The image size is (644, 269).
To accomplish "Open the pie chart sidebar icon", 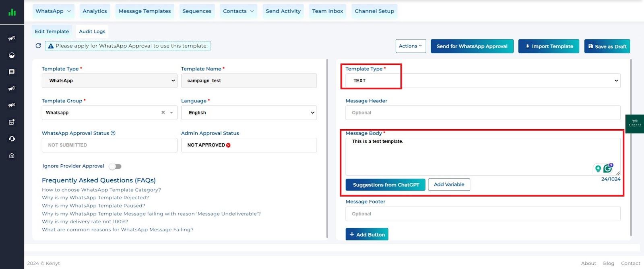I will 12,55.
